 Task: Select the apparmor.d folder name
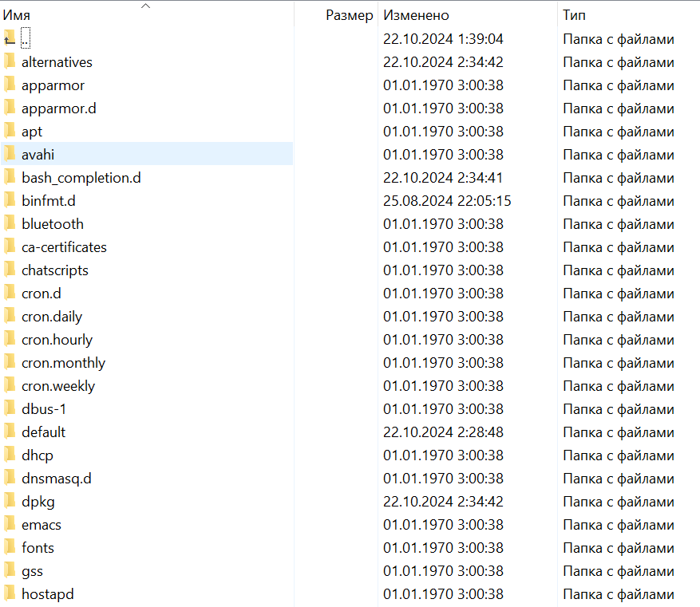click(58, 108)
